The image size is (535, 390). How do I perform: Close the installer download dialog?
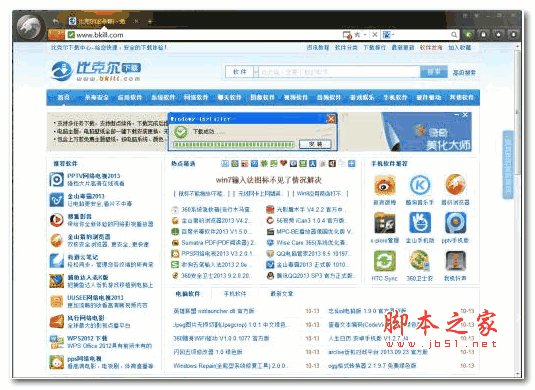[x=331, y=119]
